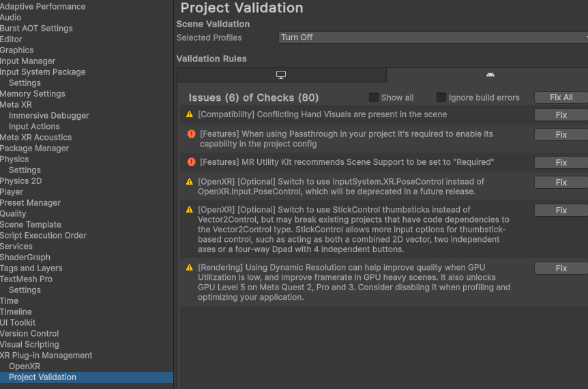Enable the Show all checkbox
This screenshot has height=389, width=588.
click(x=374, y=97)
